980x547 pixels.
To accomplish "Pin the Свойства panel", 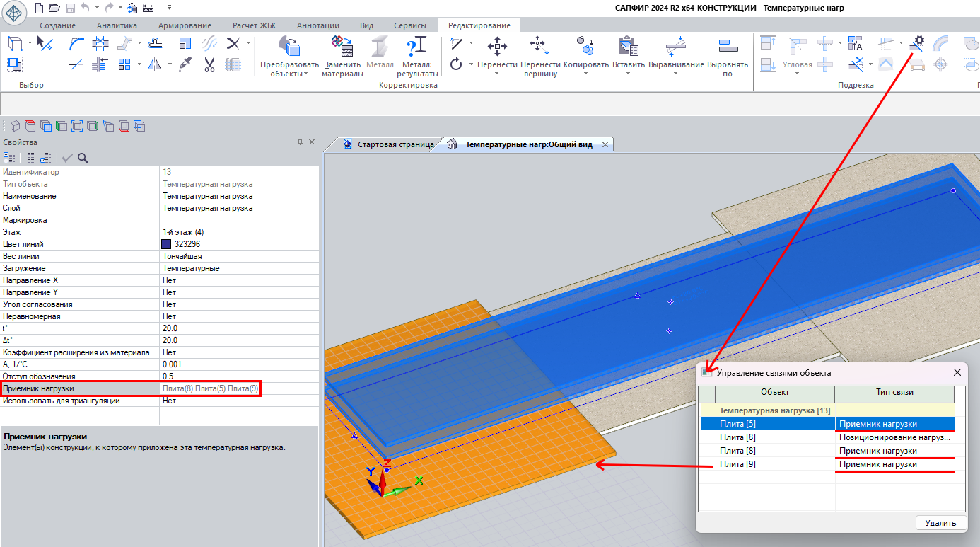I will pos(299,142).
